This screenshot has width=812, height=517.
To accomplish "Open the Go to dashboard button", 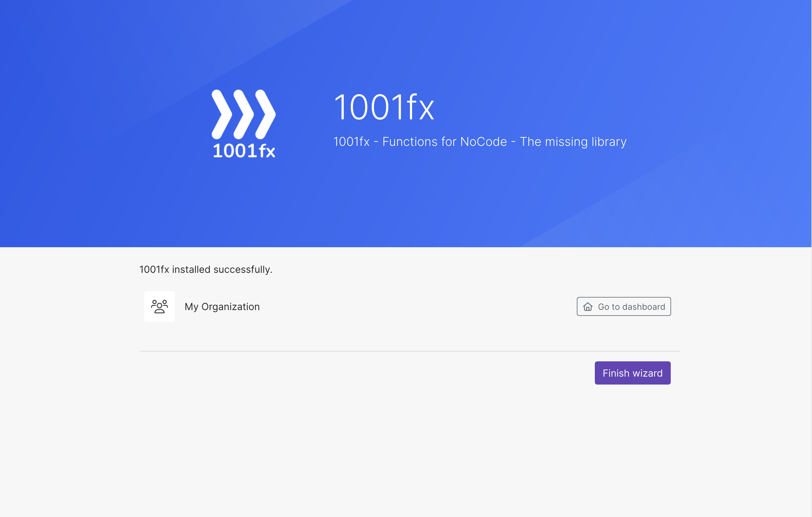I will tap(623, 306).
